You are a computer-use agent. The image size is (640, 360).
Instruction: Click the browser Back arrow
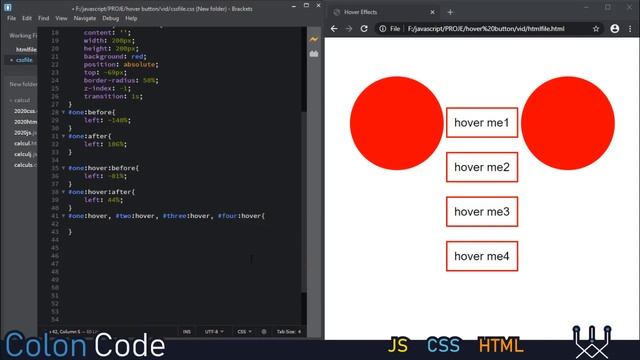334,29
